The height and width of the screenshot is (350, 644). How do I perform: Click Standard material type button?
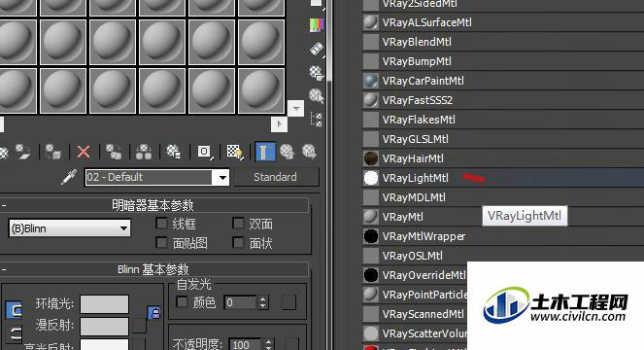[275, 177]
